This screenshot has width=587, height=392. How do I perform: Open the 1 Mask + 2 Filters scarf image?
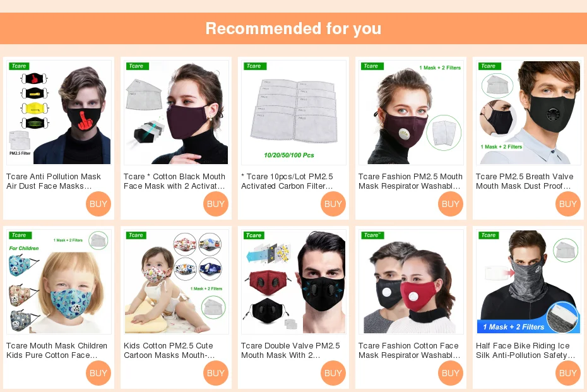(x=528, y=282)
